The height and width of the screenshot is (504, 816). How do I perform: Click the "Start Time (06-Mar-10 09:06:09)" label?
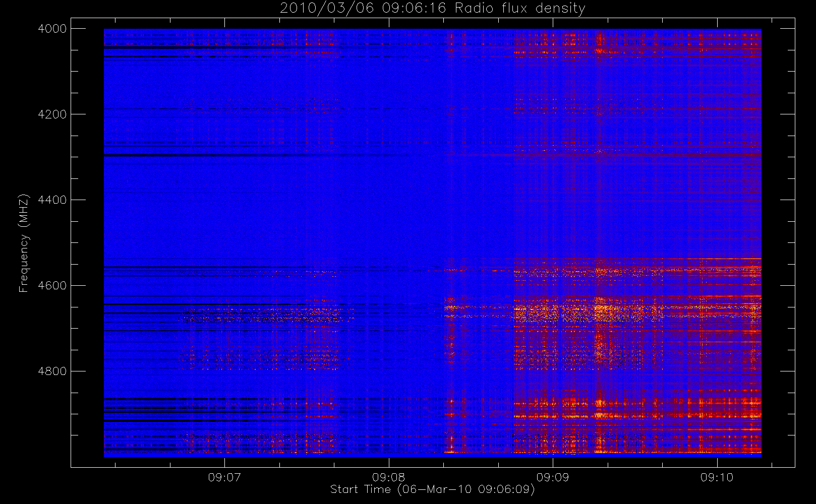[x=432, y=489]
